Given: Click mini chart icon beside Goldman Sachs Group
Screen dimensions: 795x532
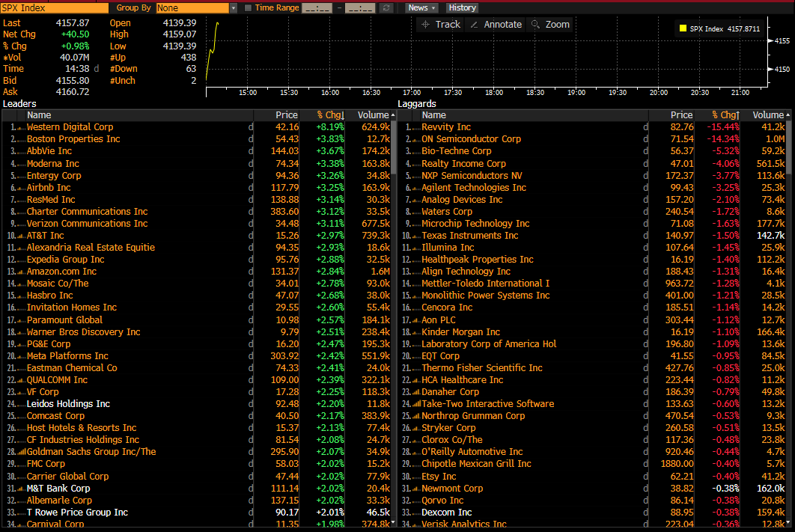Looking at the screenshot, I should [22, 452].
